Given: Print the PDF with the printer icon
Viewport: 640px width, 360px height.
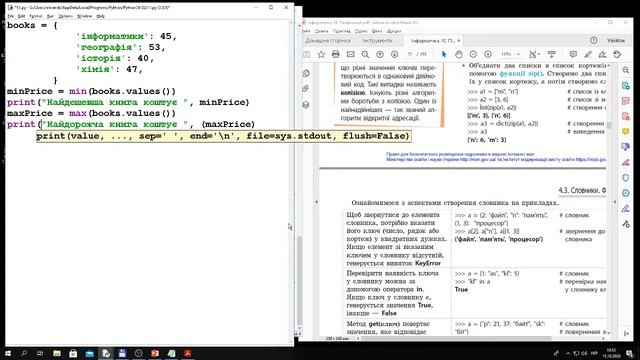Looking at the screenshot, I should click(336, 54).
